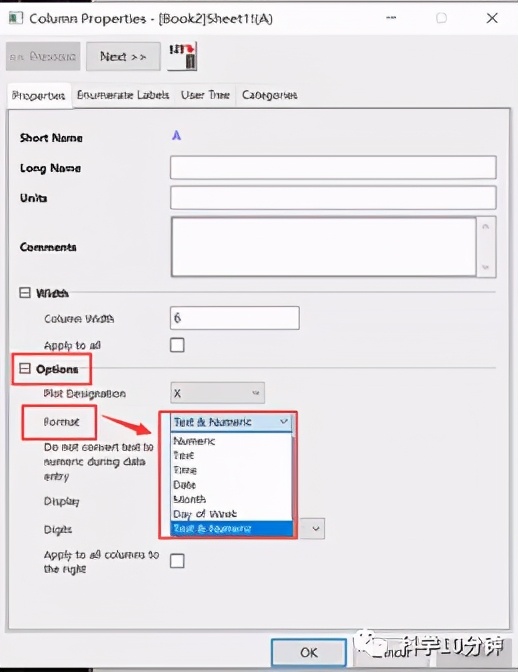The image size is (518, 672).
Task: Select Month from the Format list
Action: click(231, 499)
